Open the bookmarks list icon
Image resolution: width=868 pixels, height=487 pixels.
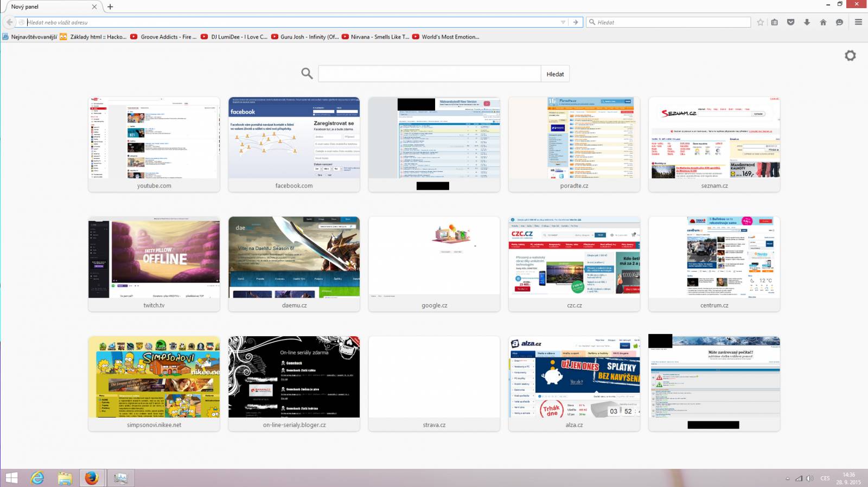[775, 22]
